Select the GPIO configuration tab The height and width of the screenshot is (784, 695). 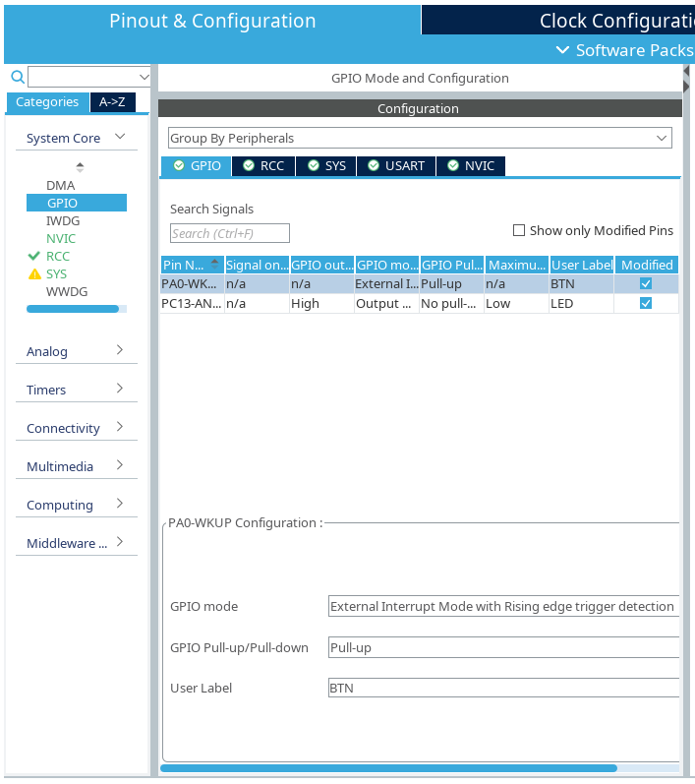click(197, 166)
